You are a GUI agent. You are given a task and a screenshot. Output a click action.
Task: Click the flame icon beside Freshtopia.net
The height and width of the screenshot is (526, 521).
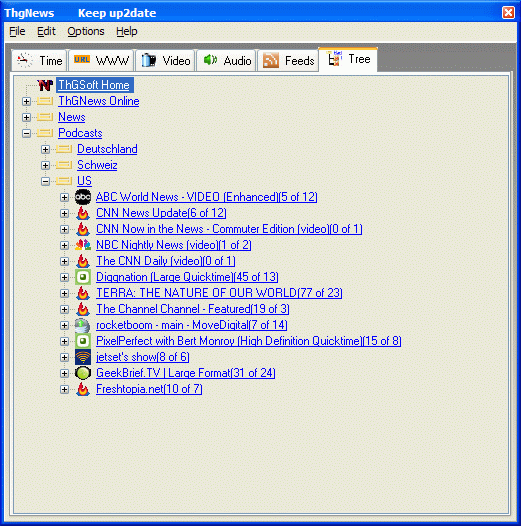click(x=83, y=389)
